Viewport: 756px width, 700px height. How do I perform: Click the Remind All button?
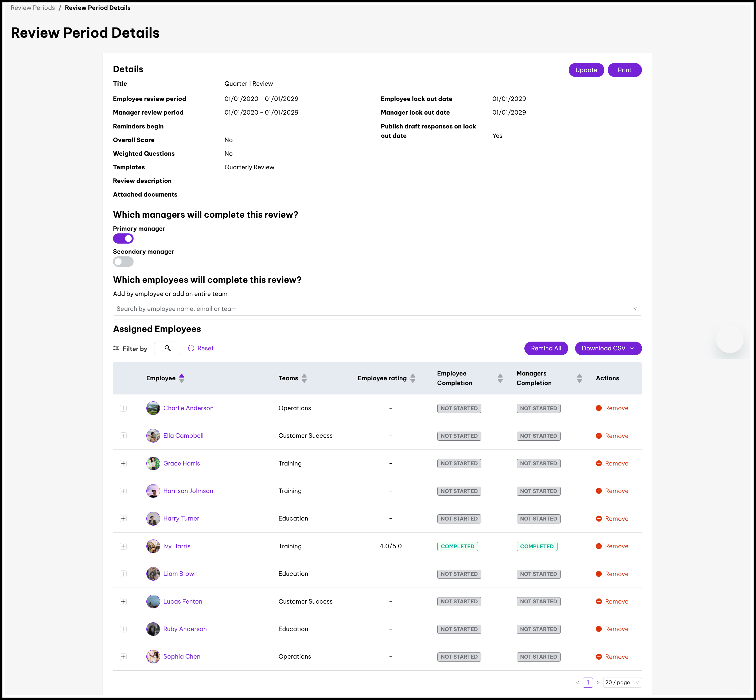546,348
